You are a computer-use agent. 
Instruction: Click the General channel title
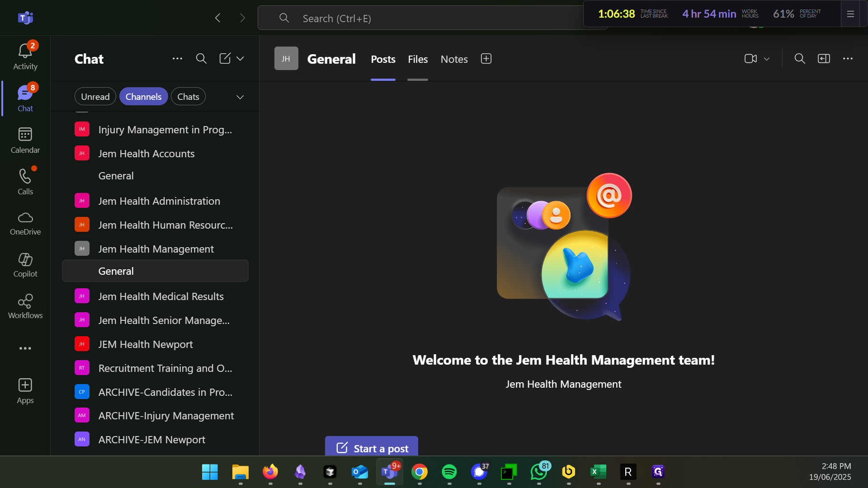pyautogui.click(x=331, y=59)
